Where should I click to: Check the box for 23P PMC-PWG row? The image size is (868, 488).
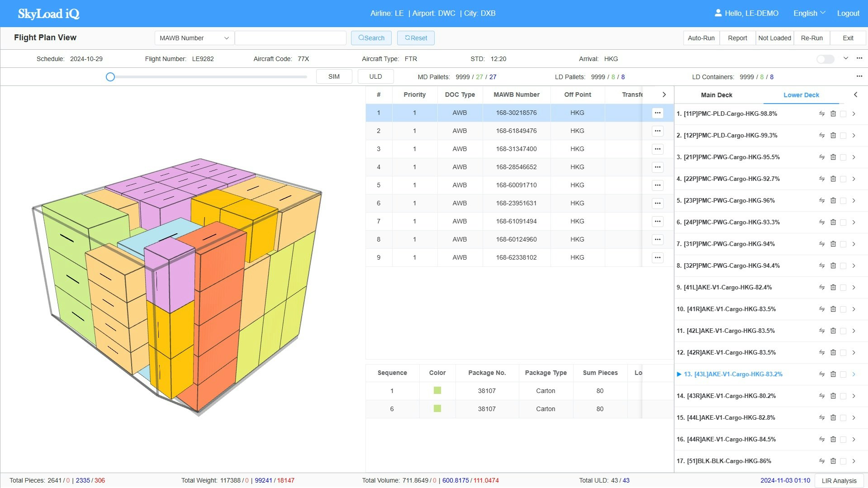(843, 201)
